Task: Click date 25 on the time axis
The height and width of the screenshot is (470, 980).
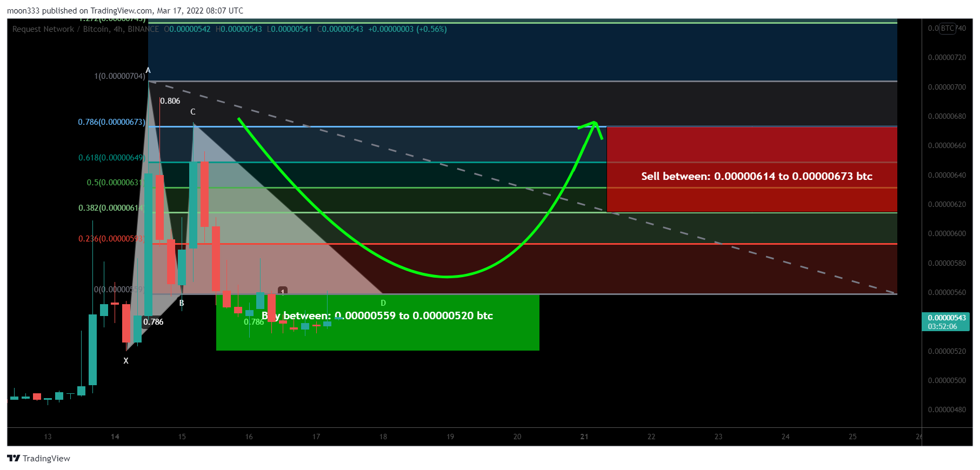Action: (852, 437)
